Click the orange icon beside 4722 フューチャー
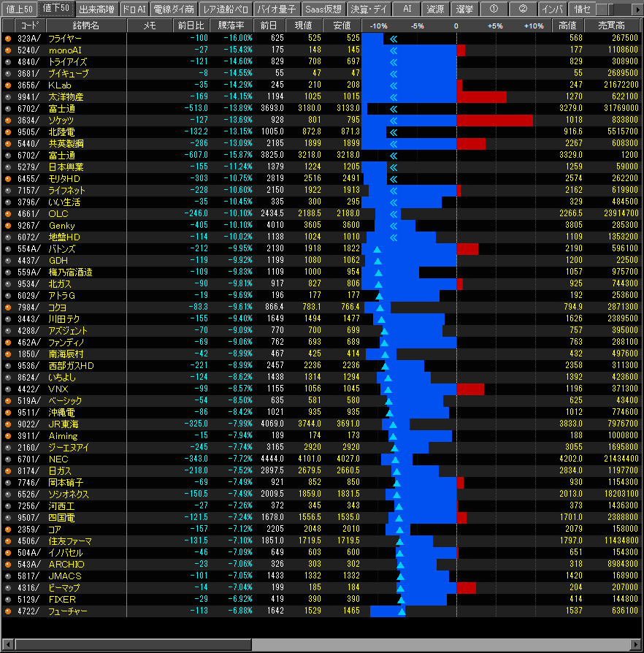 tap(8, 611)
